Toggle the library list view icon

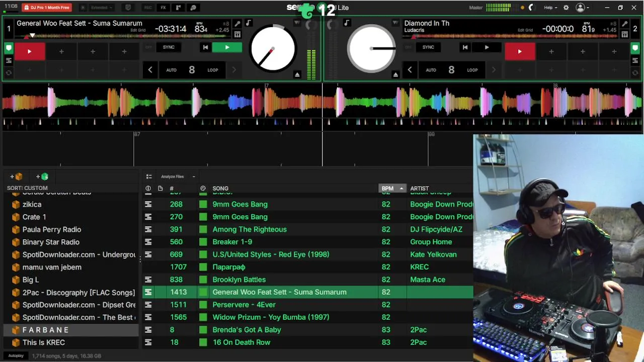[x=149, y=176]
